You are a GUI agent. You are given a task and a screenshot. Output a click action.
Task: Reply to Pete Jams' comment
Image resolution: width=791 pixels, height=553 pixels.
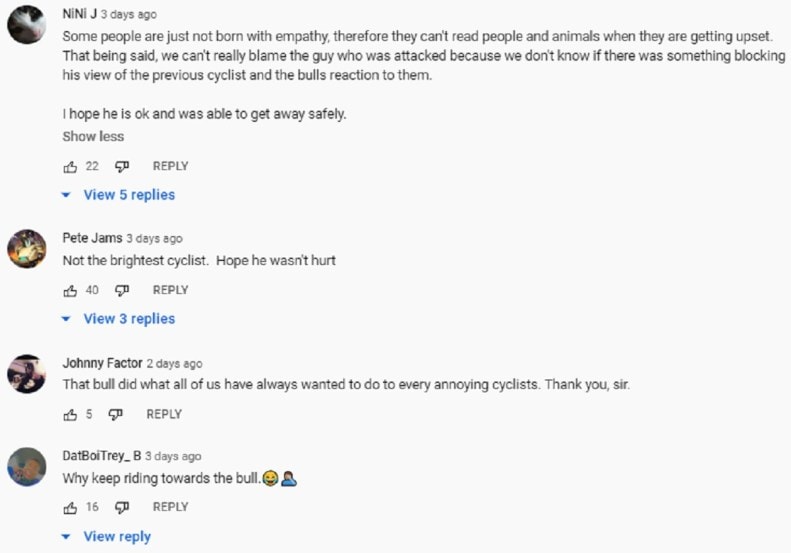171,290
